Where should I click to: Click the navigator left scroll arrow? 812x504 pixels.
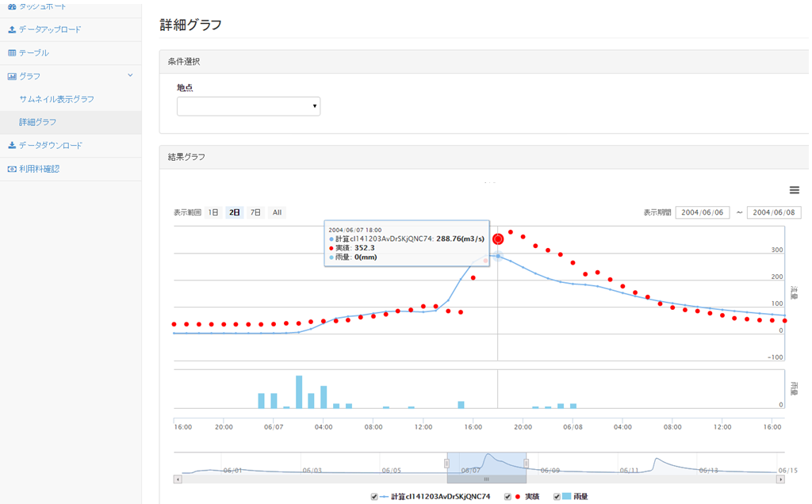pos(178,479)
